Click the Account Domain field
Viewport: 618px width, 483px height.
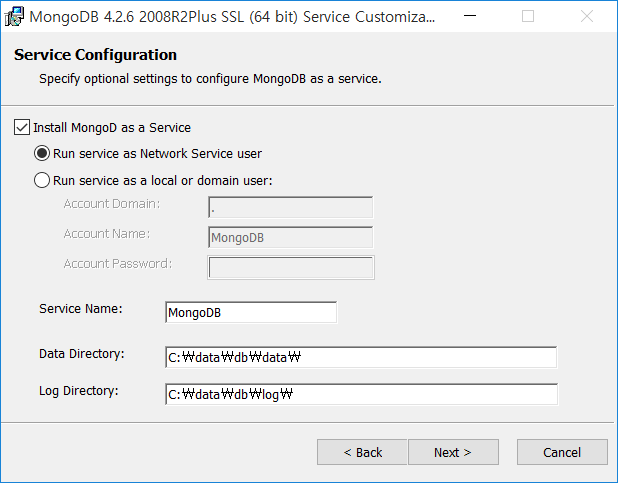coord(290,207)
